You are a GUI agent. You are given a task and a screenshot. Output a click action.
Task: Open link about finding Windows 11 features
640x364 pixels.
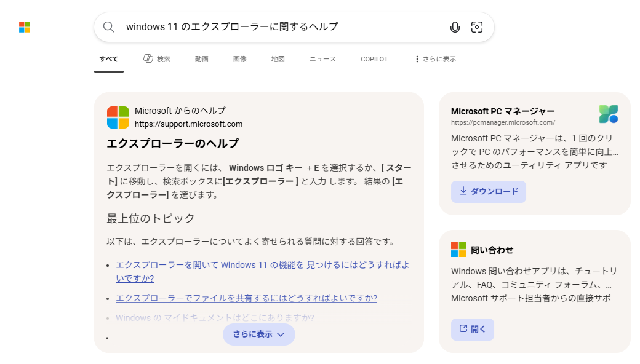[262, 272]
